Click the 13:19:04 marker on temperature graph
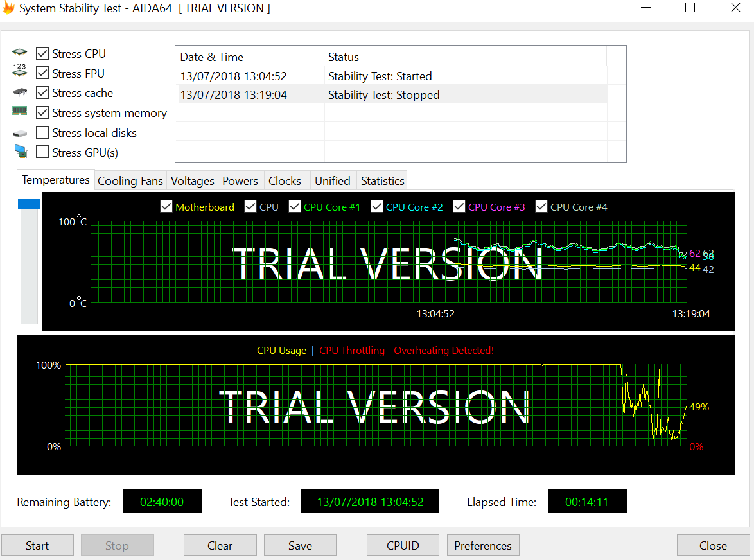This screenshot has width=754, height=560. tap(691, 314)
